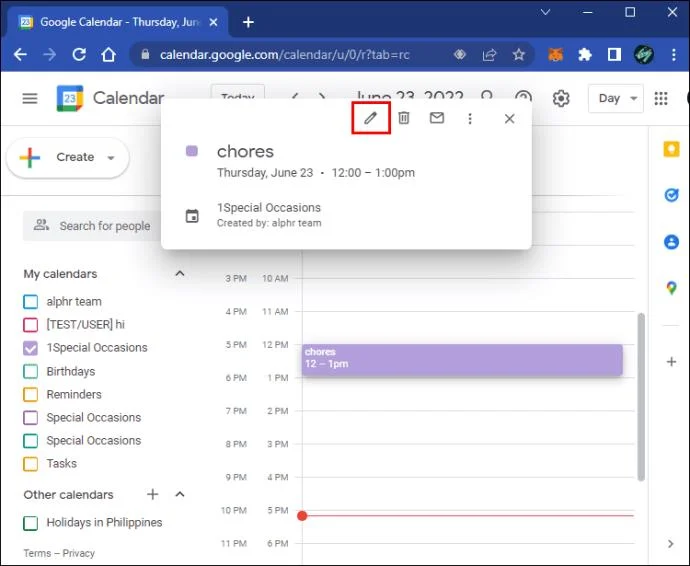Click the Reminders calendar label
Screen dimensions: 690x566
tap(74, 394)
